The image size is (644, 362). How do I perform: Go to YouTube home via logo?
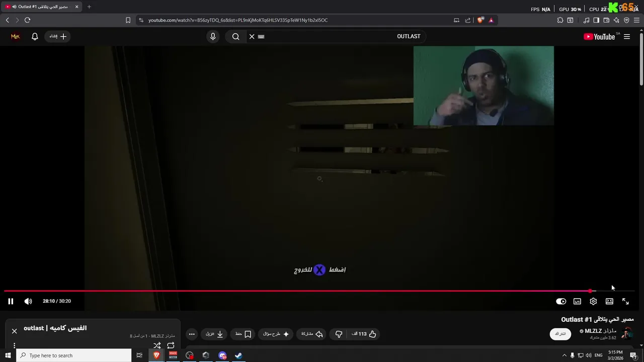click(599, 36)
